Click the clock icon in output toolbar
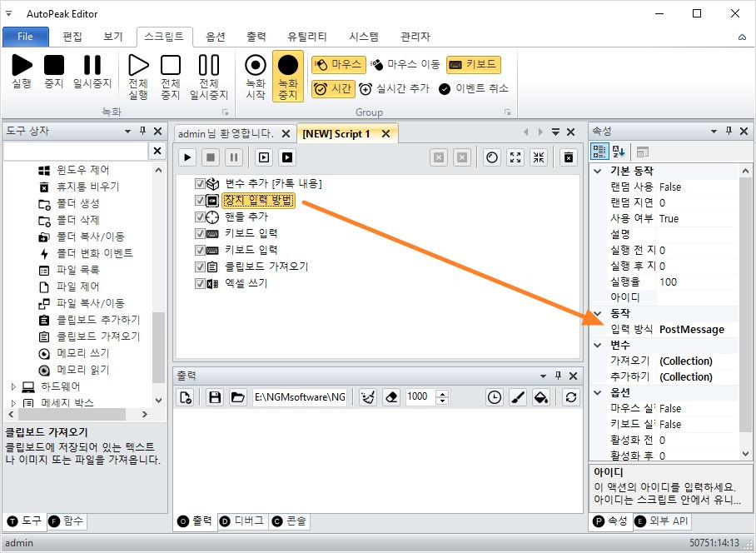This screenshot has height=553, width=756. point(495,397)
